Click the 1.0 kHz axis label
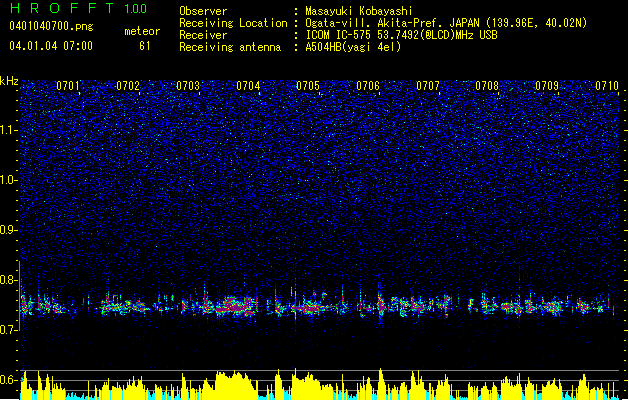 tap(9, 180)
